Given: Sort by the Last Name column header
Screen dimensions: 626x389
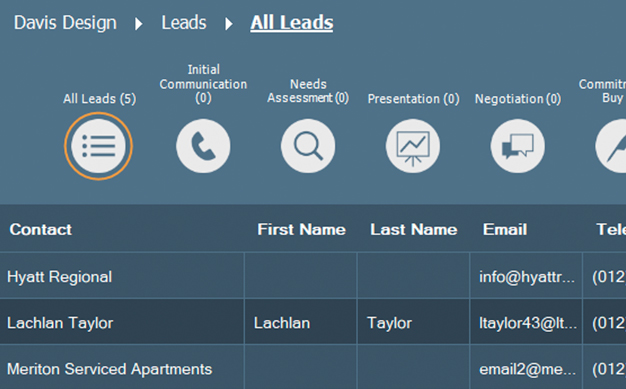Looking at the screenshot, I should pos(414,229).
